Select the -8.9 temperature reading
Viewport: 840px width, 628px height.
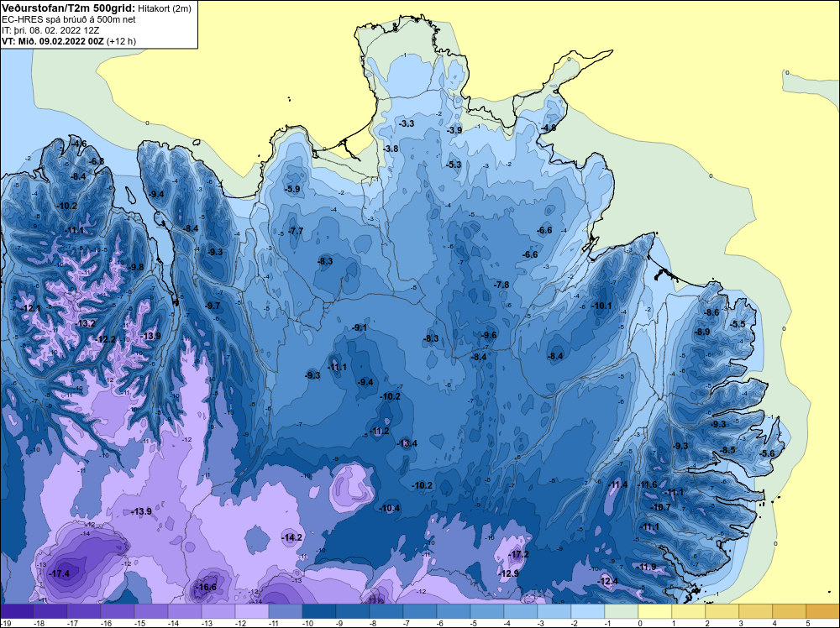[701, 332]
